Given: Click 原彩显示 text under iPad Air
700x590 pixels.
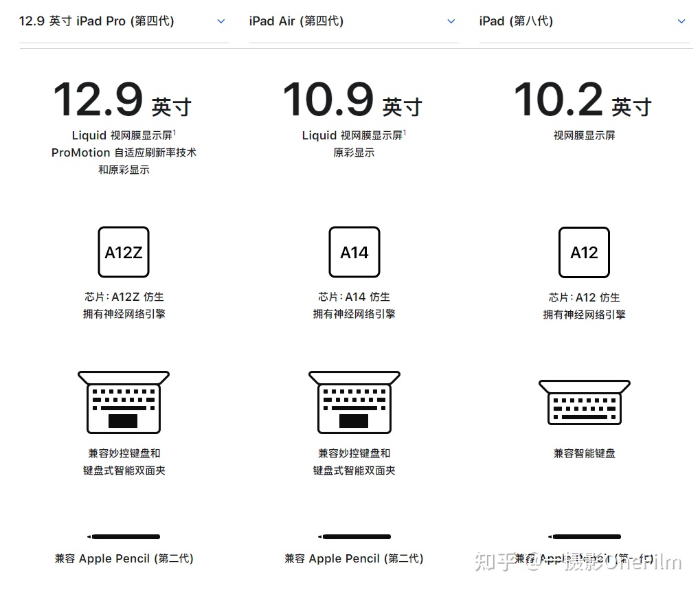Looking at the screenshot, I should tap(354, 152).
